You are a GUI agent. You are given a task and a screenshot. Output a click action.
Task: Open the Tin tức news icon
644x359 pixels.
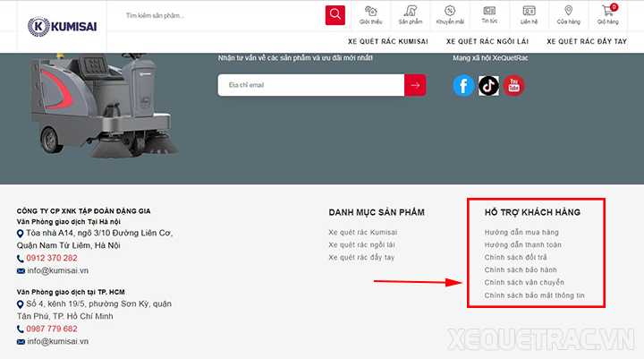pos(489,14)
